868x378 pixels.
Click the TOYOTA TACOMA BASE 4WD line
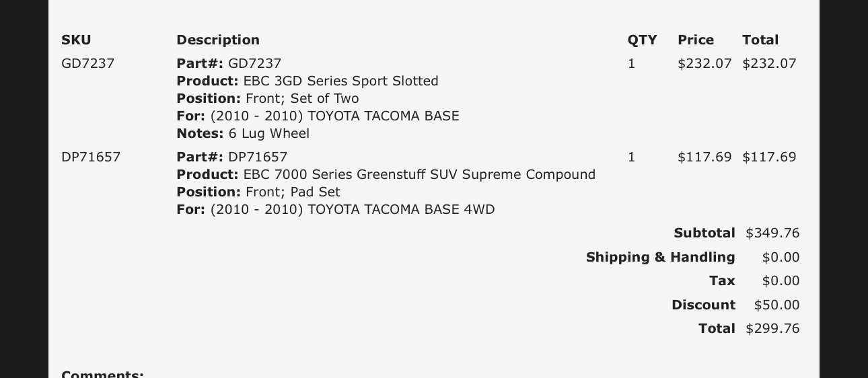336,209
